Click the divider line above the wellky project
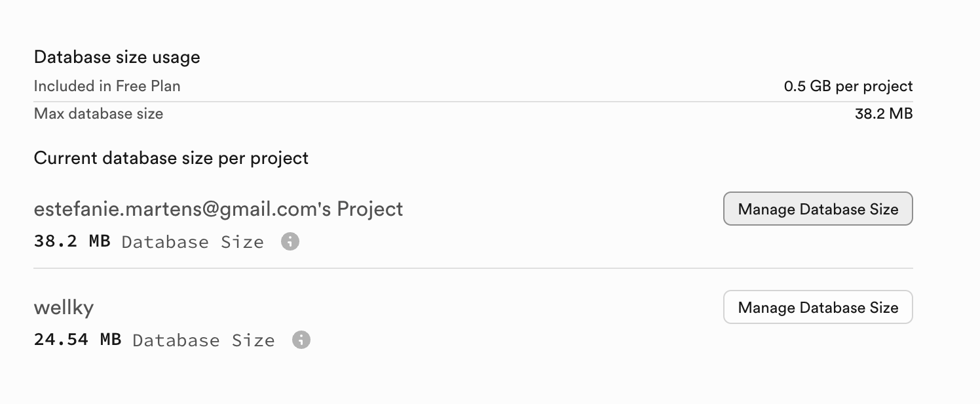Screen dimensions: 980x404 pos(473,268)
